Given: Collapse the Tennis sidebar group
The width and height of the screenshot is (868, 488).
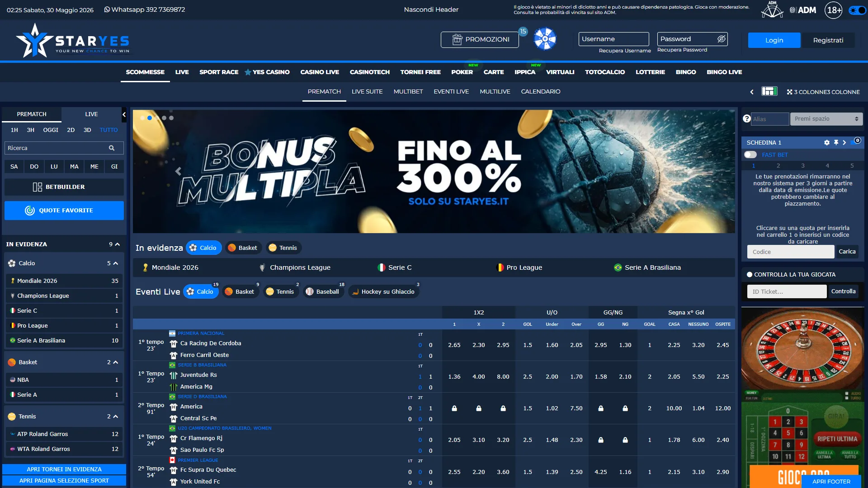Looking at the screenshot, I should click(x=116, y=417).
